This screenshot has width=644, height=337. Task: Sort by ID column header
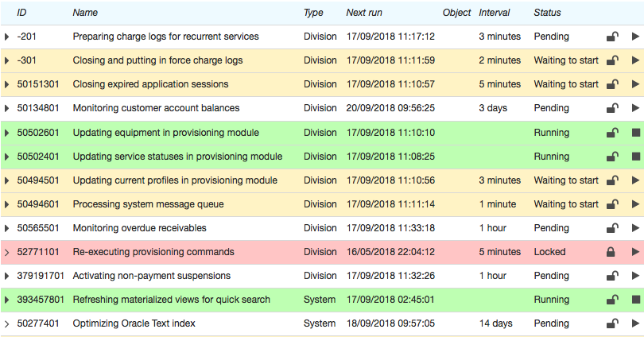coord(21,13)
